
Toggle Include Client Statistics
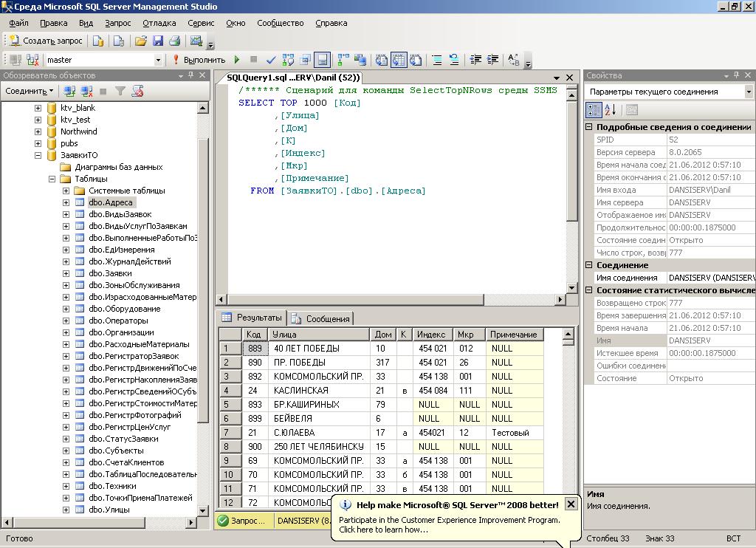point(360,60)
